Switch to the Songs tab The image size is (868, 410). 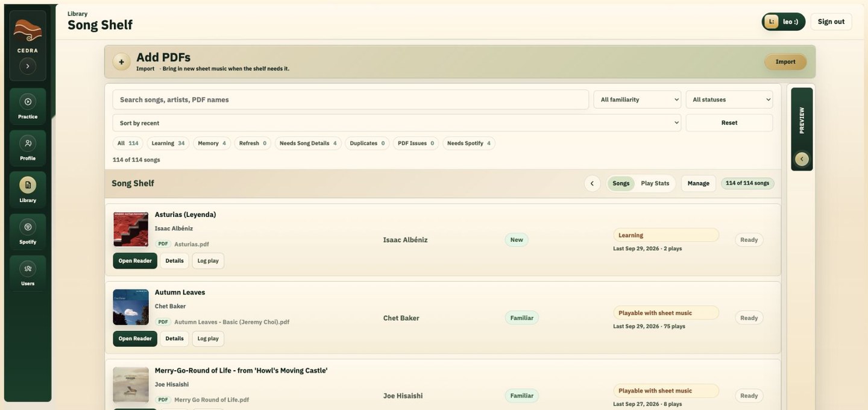621,183
